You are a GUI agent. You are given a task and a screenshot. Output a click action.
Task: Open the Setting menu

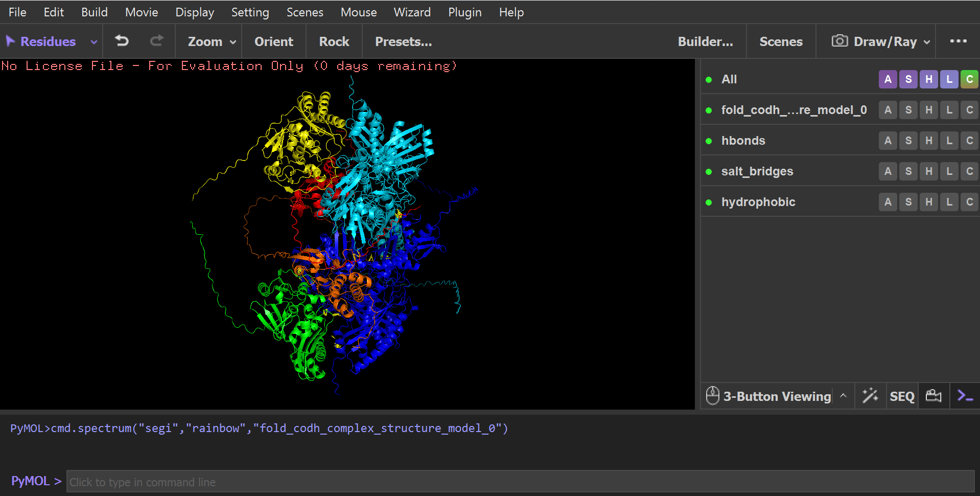250,12
